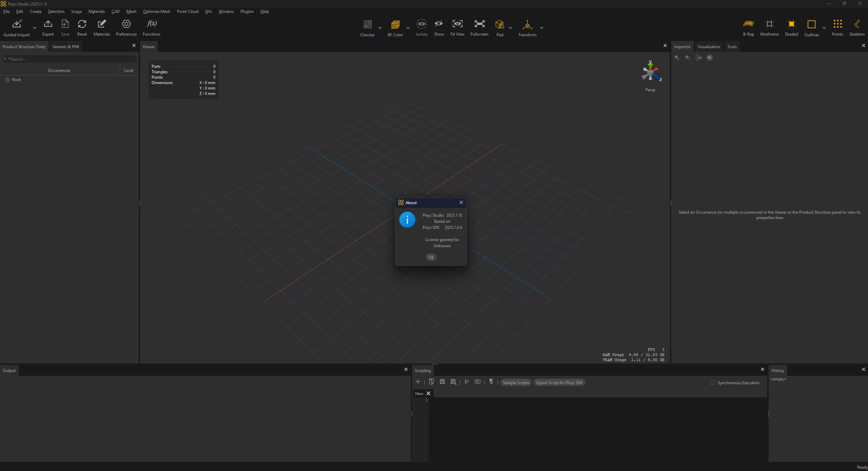Close the About dialog
Image resolution: width=868 pixels, height=471 pixels.
tap(461, 202)
